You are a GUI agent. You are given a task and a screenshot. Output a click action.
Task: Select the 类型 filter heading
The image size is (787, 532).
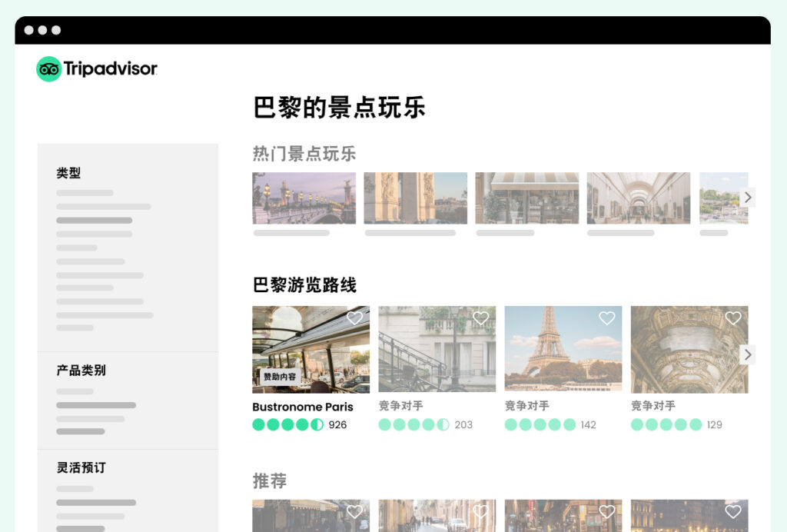pos(68,173)
